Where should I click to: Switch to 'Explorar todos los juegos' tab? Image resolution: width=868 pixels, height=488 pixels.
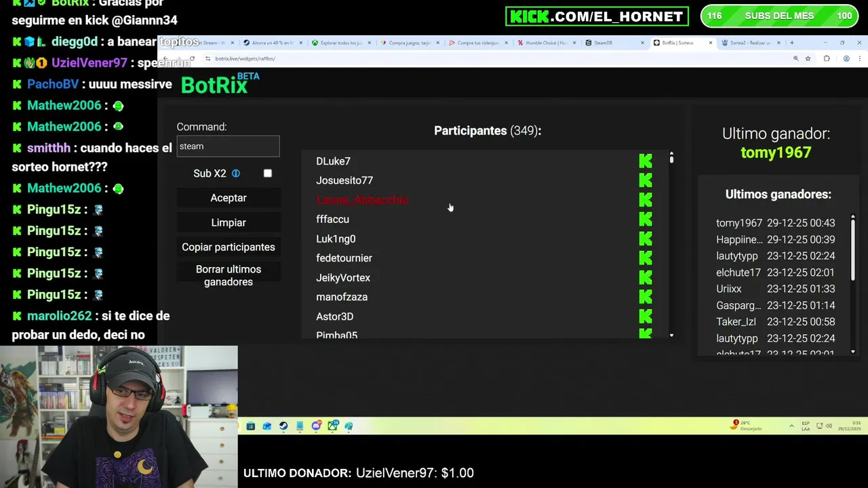[x=342, y=43]
